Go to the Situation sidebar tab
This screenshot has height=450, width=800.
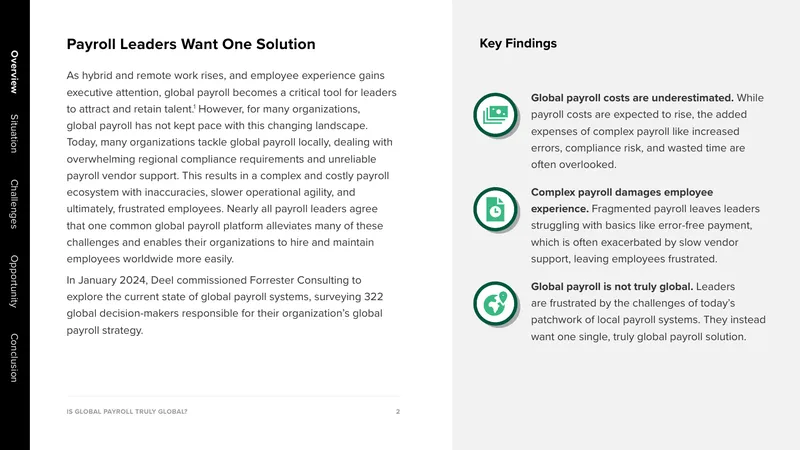coord(14,134)
